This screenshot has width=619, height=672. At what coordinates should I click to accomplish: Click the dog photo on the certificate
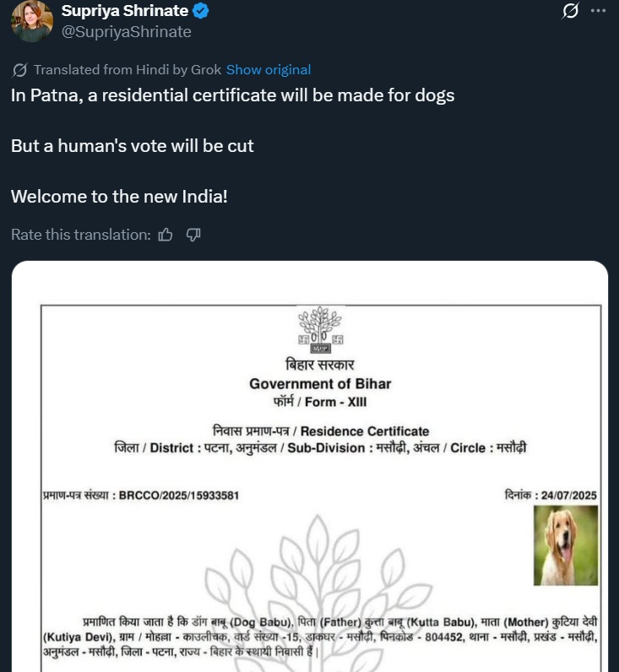tap(565, 545)
